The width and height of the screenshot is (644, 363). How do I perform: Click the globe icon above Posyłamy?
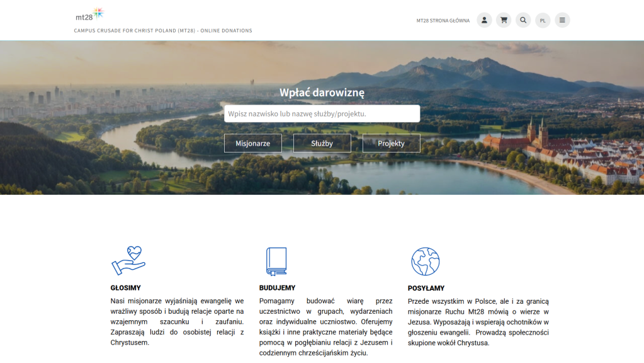[x=425, y=261]
